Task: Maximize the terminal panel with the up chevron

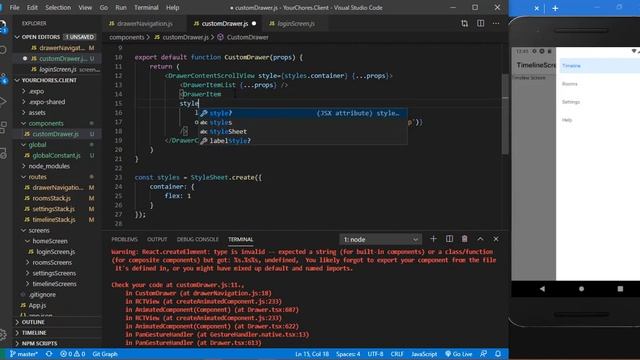Action: click(480, 239)
